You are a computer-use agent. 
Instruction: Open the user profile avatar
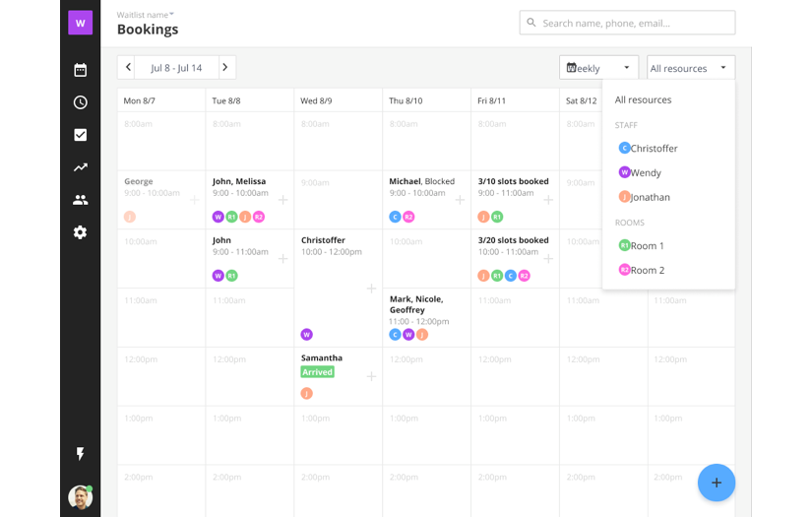click(x=81, y=497)
